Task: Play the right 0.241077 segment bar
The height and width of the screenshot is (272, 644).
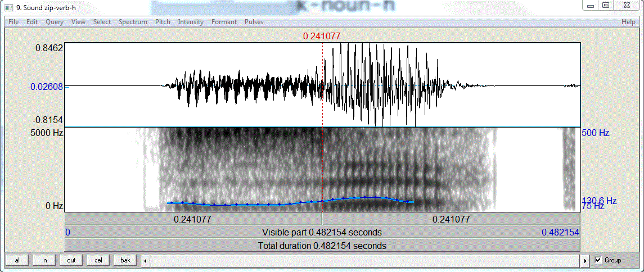Action: [x=451, y=219]
